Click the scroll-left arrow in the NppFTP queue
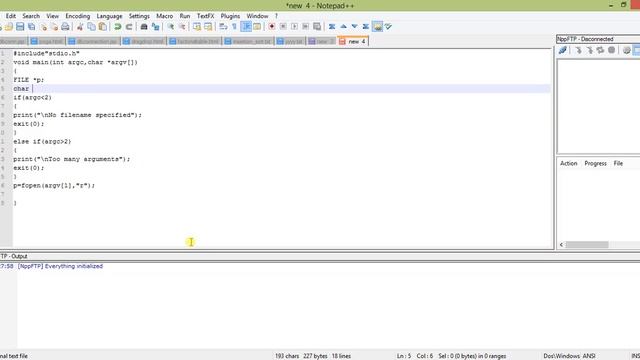This screenshot has height=360, width=640. click(x=561, y=244)
